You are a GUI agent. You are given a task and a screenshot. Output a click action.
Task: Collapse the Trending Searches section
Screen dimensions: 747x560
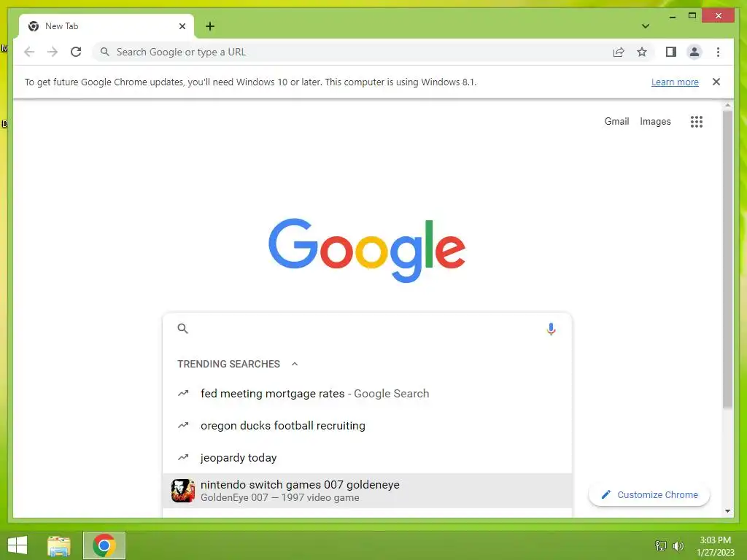pyautogui.click(x=295, y=364)
